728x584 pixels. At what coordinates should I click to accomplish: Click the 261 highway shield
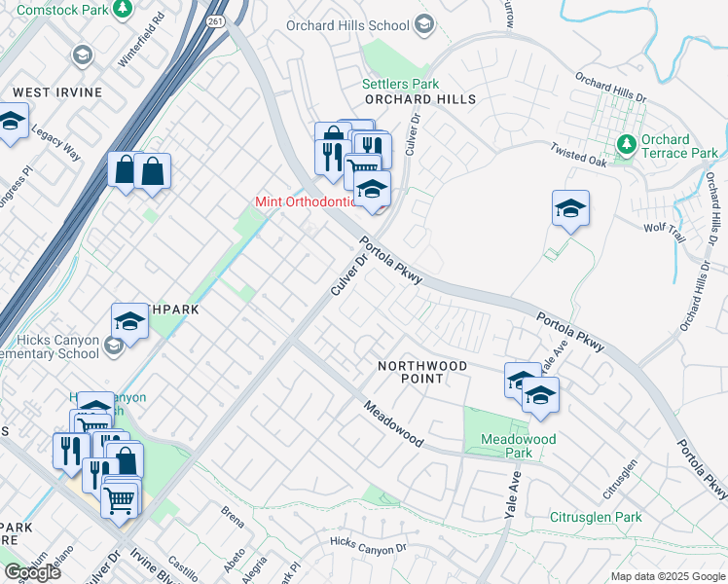[x=215, y=21]
